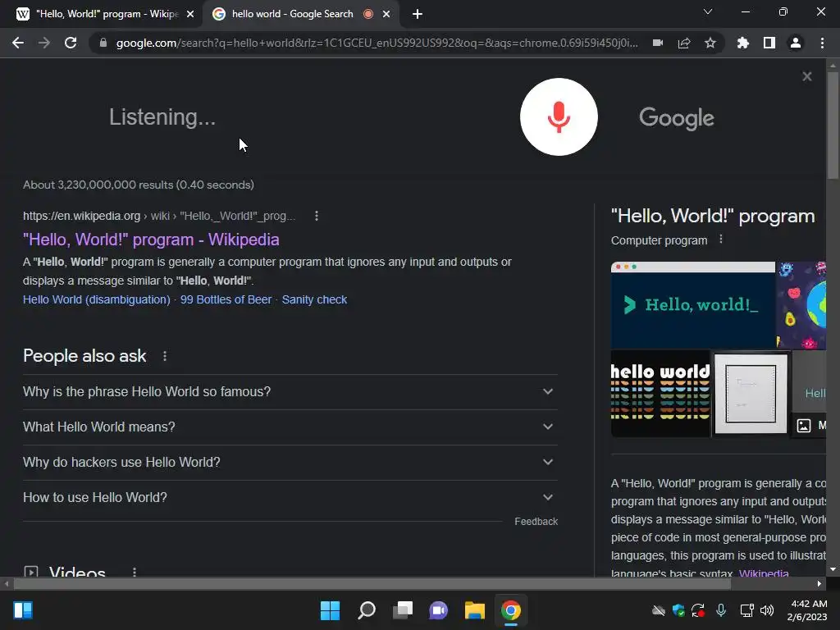Click the vertical page scrollbar
The width and height of the screenshot is (840, 630).
pos(833,125)
